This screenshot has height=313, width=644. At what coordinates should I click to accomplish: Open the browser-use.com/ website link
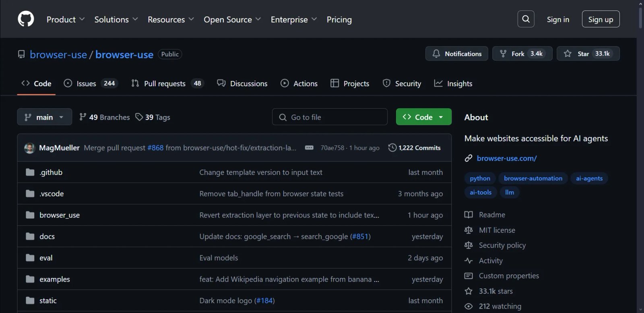[507, 158]
